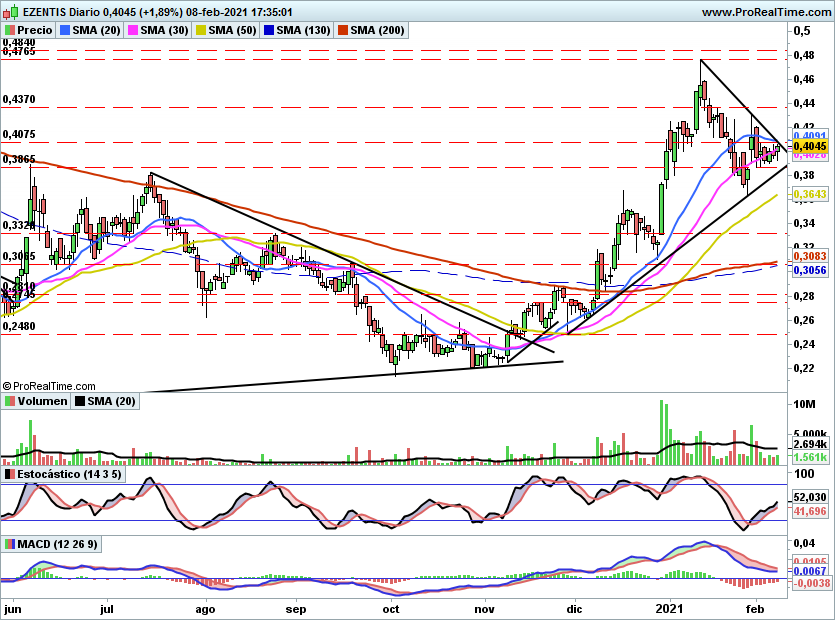Image resolution: width=835 pixels, height=620 pixels.
Task: Select the SMA (30) magenta legend label
Action: click(164, 30)
